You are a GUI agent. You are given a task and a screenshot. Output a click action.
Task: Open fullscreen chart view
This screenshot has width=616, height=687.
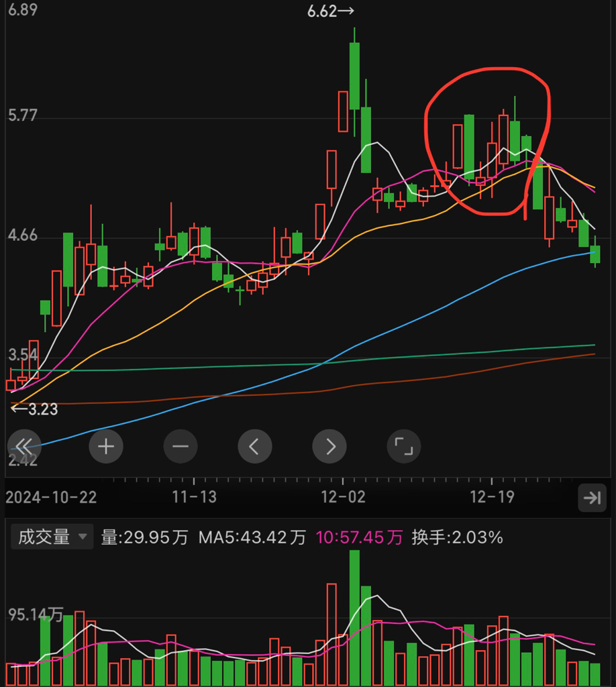pyautogui.click(x=404, y=446)
